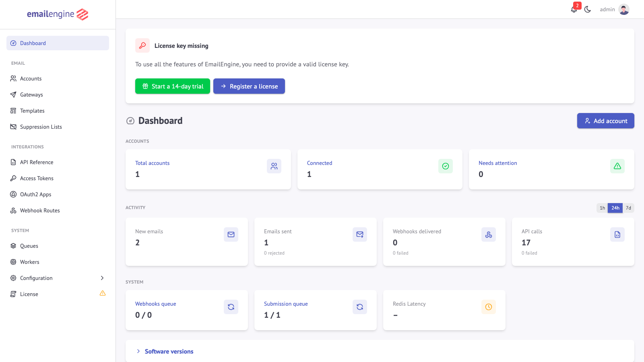The width and height of the screenshot is (644, 362).
Task: Switch activity range to 1h
Action: point(602,208)
